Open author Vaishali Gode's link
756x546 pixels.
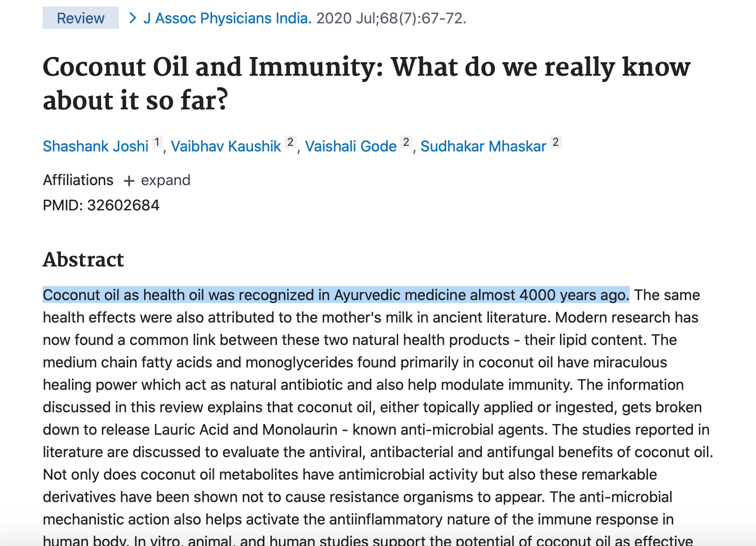click(x=351, y=146)
